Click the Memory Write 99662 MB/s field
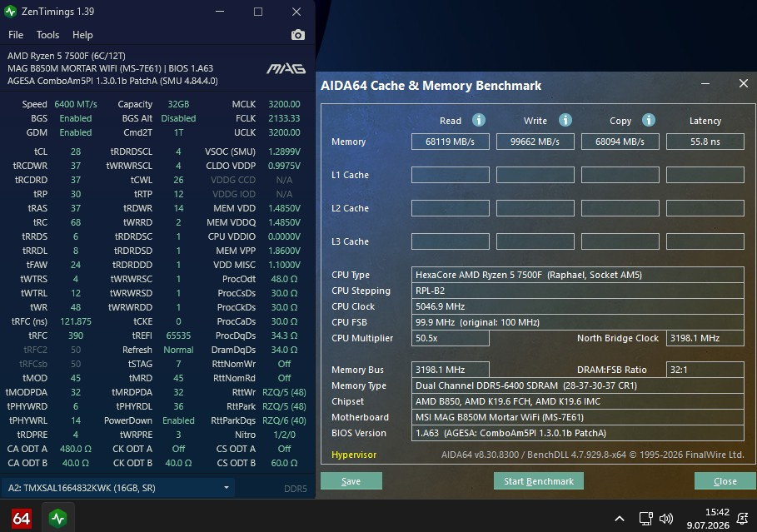The width and height of the screenshot is (757, 532). point(535,142)
